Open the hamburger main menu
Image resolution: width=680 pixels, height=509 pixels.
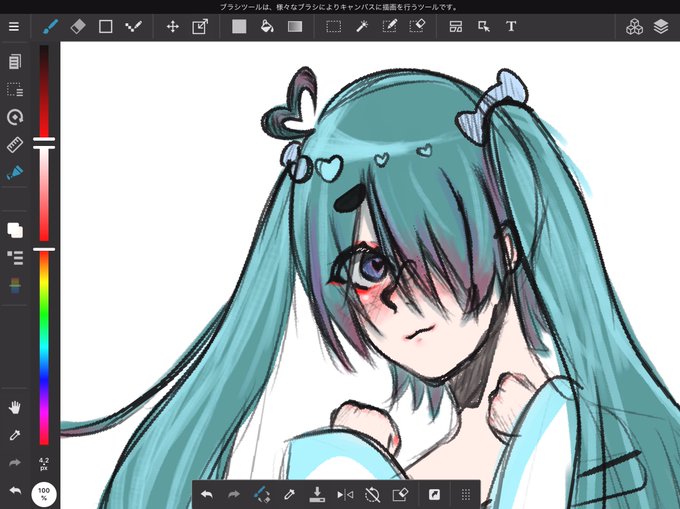pyautogui.click(x=14, y=26)
